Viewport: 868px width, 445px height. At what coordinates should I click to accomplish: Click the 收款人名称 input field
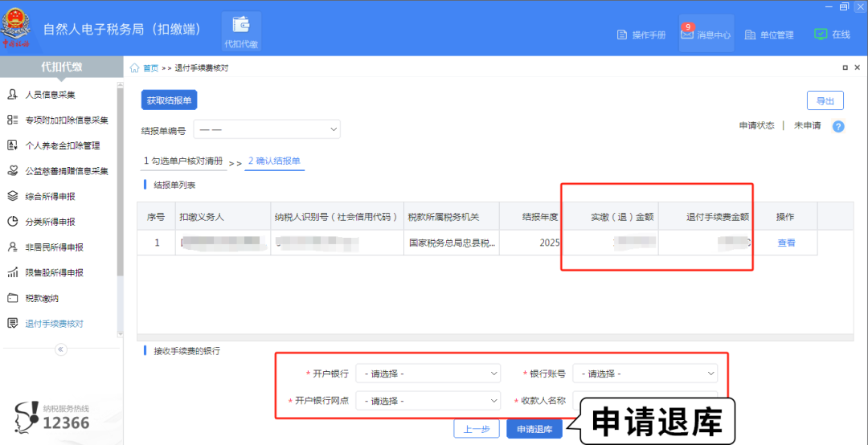(x=645, y=400)
